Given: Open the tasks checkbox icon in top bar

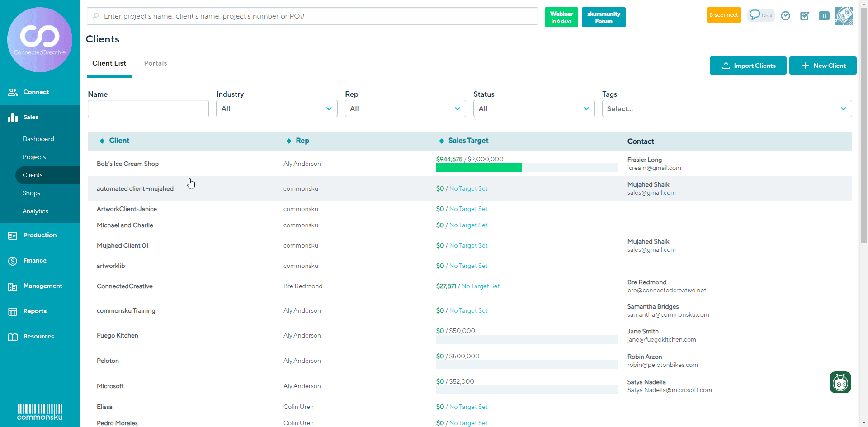Looking at the screenshot, I should [805, 15].
